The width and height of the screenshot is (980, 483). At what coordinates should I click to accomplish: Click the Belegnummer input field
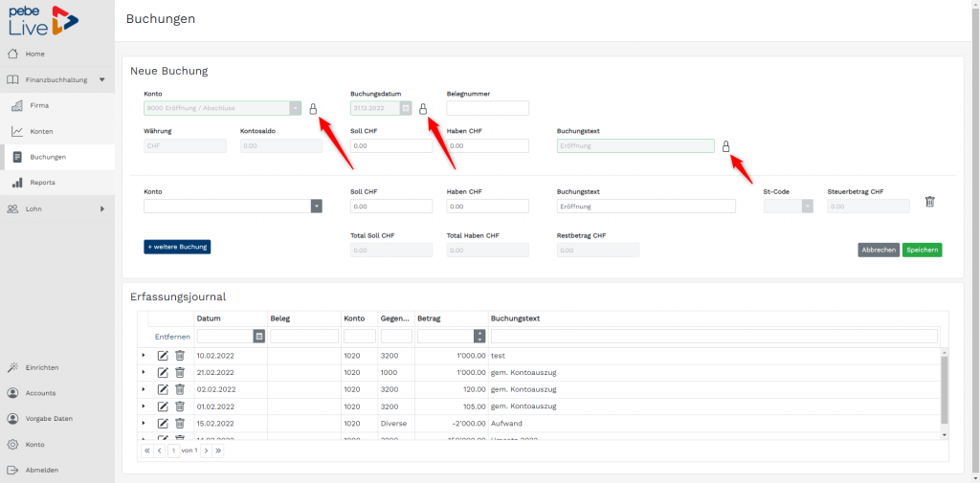pyautogui.click(x=487, y=108)
